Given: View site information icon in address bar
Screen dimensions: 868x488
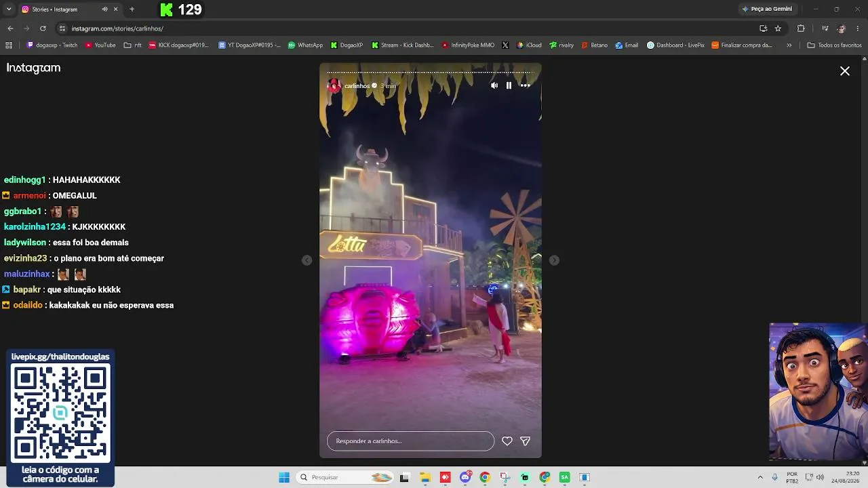Looking at the screenshot, I should point(62,28).
